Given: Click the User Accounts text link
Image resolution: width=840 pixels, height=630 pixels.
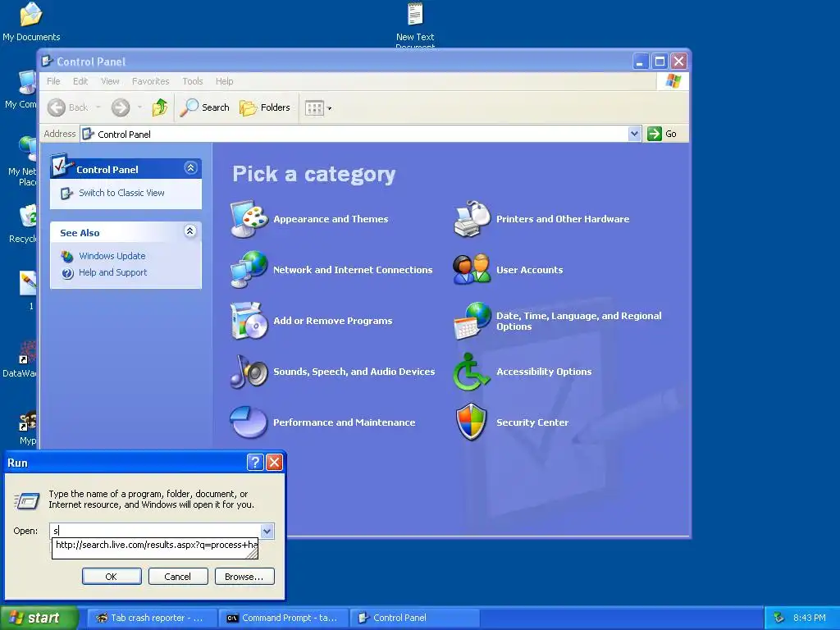Looking at the screenshot, I should pyautogui.click(x=529, y=270).
